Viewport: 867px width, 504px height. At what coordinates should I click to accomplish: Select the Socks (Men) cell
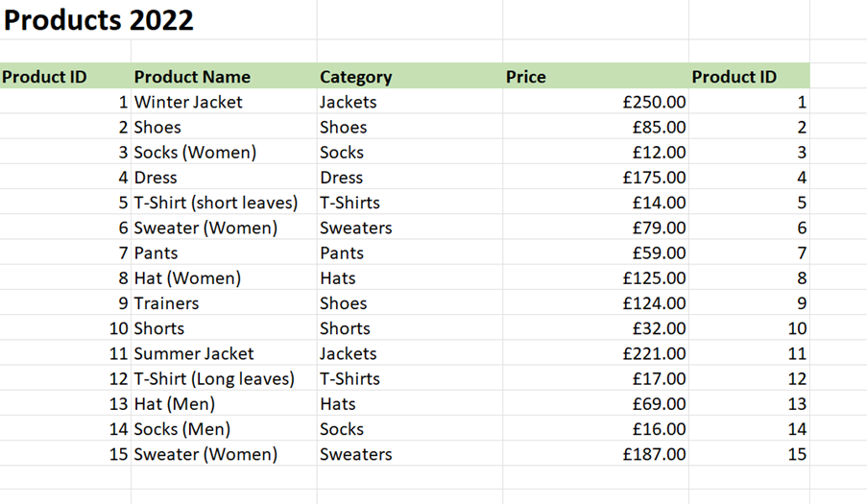pos(224,429)
